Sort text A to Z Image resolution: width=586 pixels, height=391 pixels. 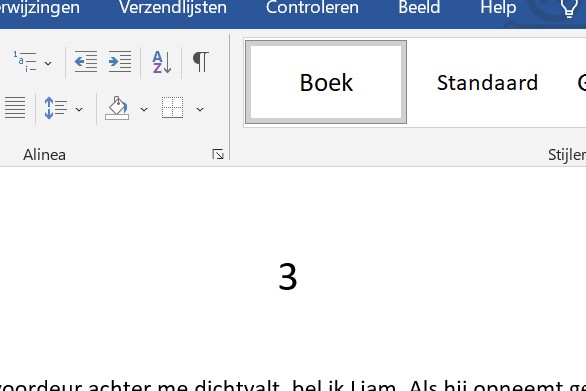point(162,62)
